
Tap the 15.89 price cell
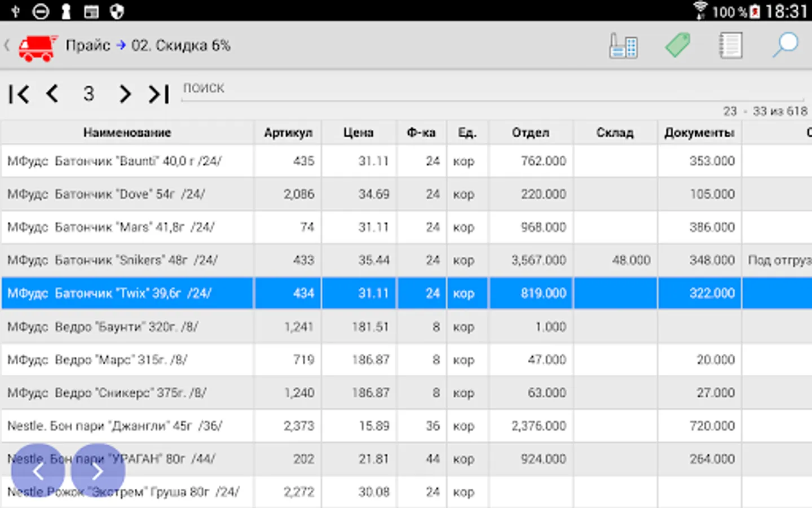click(374, 426)
